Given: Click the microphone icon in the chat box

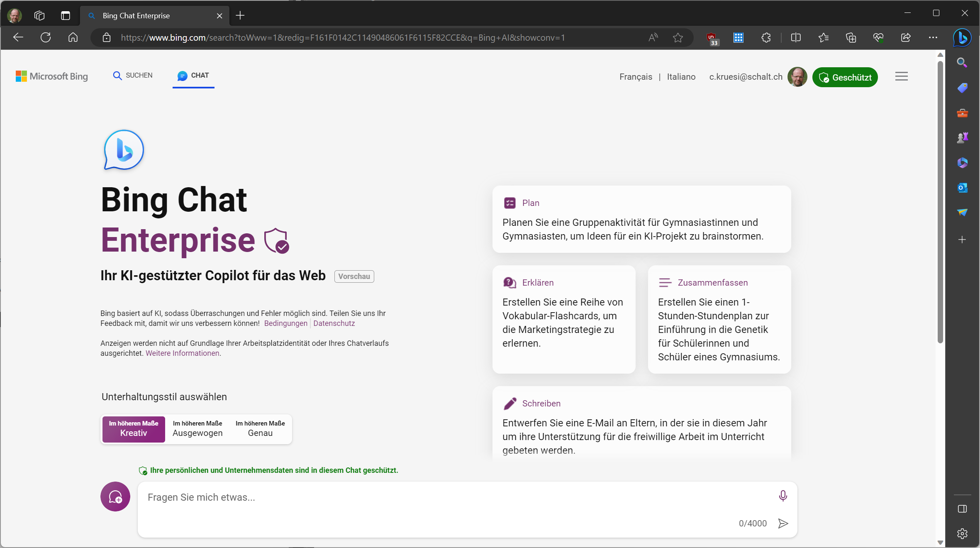Looking at the screenshot, I should point(783,496).
